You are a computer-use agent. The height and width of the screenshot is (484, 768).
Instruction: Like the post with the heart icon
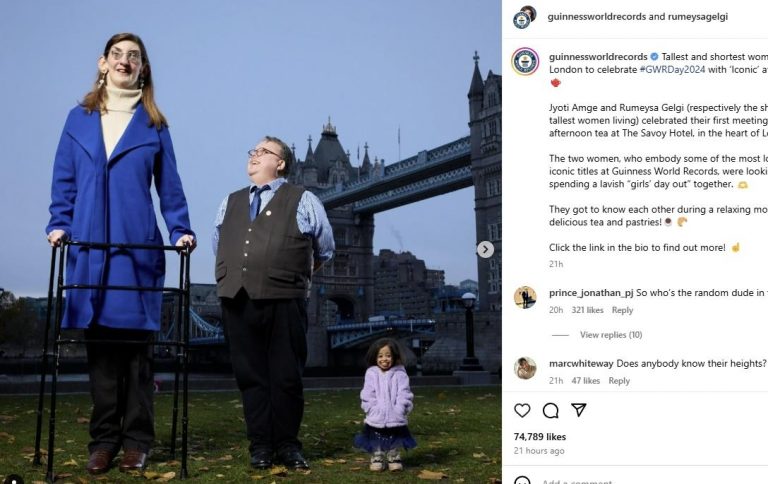[522, 410]
